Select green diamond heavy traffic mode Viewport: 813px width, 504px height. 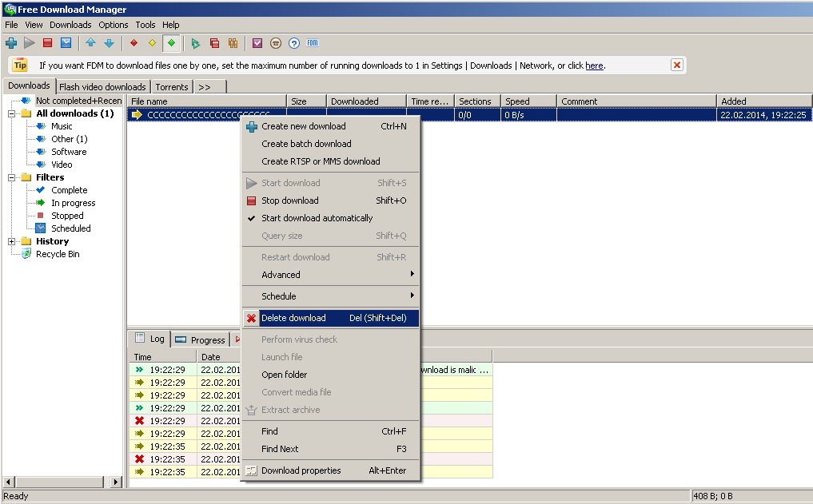click(x=171, y=43)
